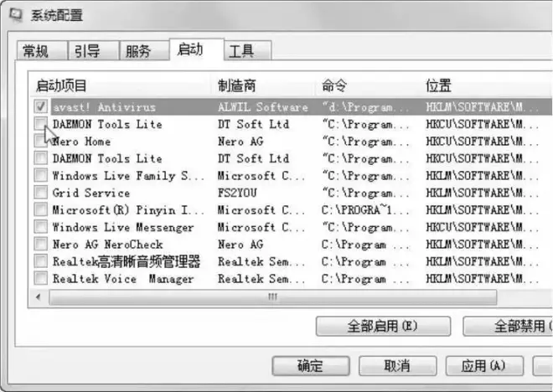
Task: Check the Nero AG NeroCheck checkbox
Action: click(x=40, y=244)
